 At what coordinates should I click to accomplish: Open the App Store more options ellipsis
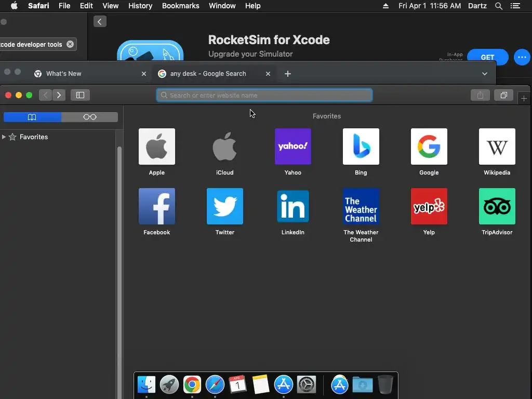click(522, 57)
